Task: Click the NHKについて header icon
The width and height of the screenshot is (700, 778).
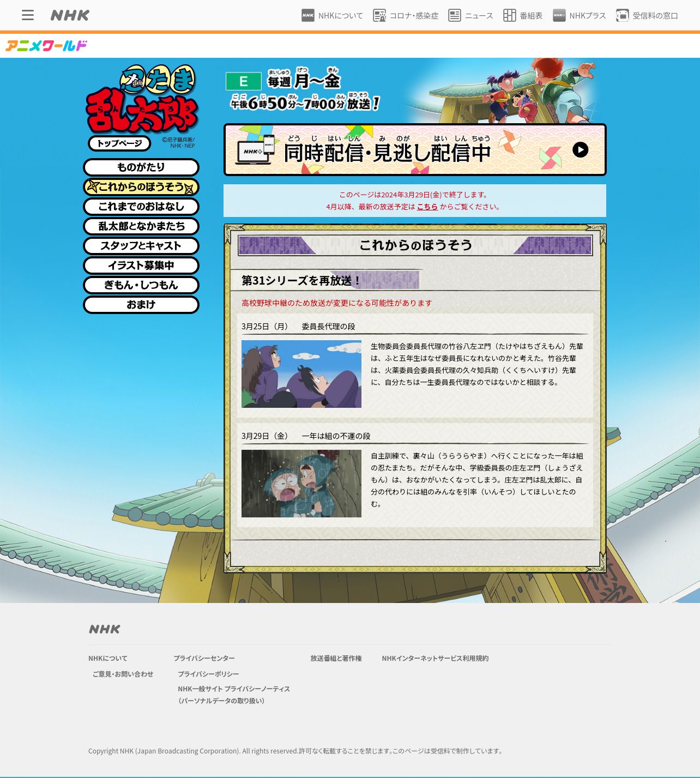Action: point(308,15)
